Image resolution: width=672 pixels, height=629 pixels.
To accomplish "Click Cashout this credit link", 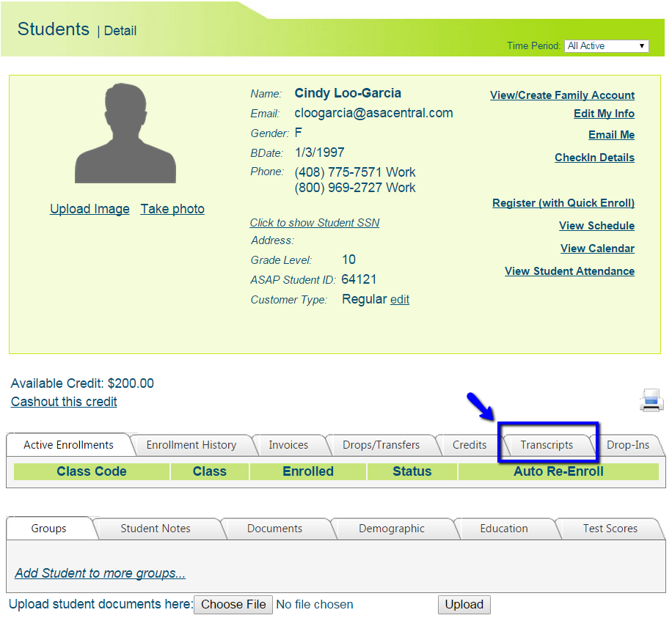I will (64, 402).
